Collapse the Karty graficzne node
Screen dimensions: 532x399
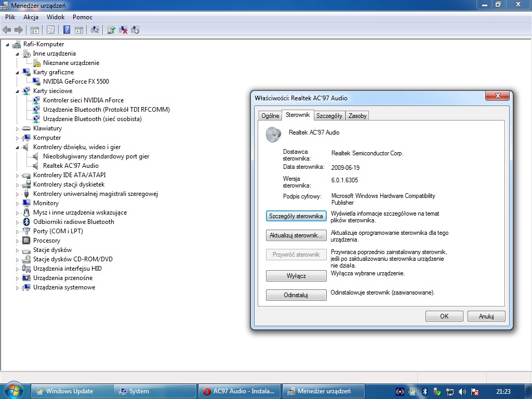click(17, 73)
